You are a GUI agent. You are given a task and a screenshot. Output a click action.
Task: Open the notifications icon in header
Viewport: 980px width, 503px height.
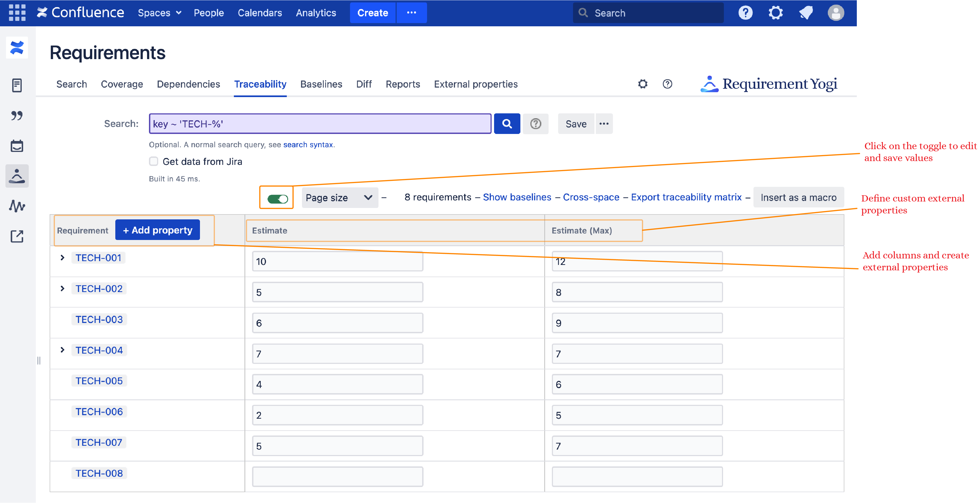pos(806,12)
